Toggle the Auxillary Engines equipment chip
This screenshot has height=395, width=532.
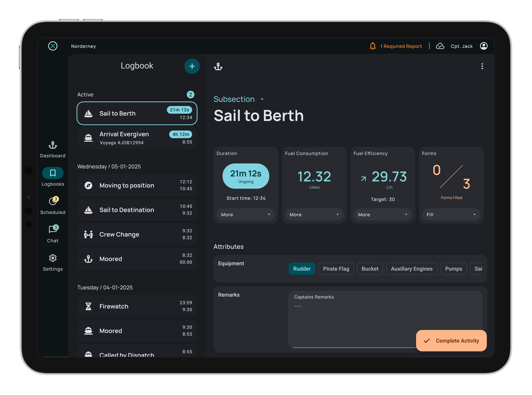[x=412, y=269]
